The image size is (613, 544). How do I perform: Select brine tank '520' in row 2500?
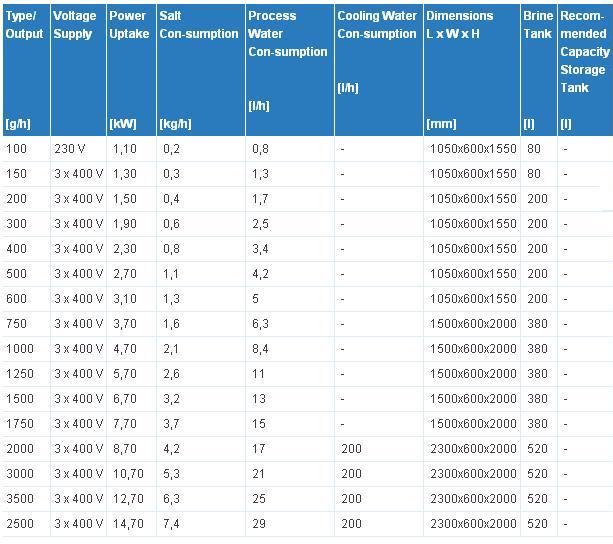[537, 524]
